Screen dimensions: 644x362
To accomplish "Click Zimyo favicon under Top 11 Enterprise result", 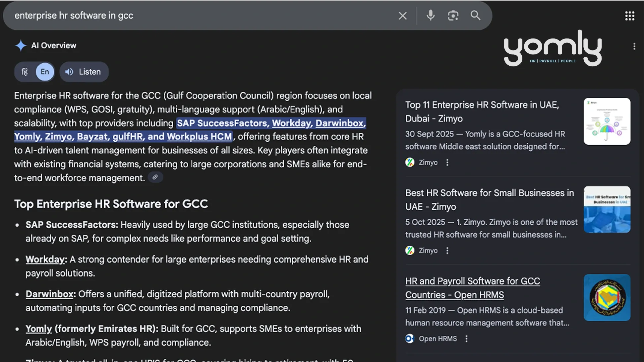I will coord(410,162).
